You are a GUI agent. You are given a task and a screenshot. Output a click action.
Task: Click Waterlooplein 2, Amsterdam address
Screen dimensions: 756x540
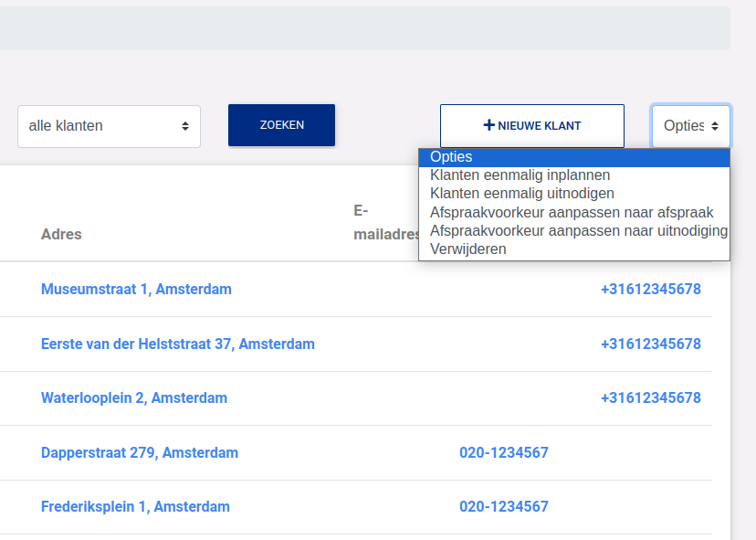(134, 398)
